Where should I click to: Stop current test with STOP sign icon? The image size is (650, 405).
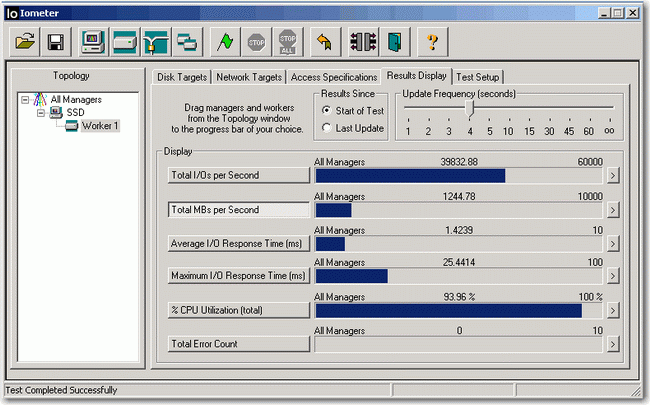pos(256,42)
